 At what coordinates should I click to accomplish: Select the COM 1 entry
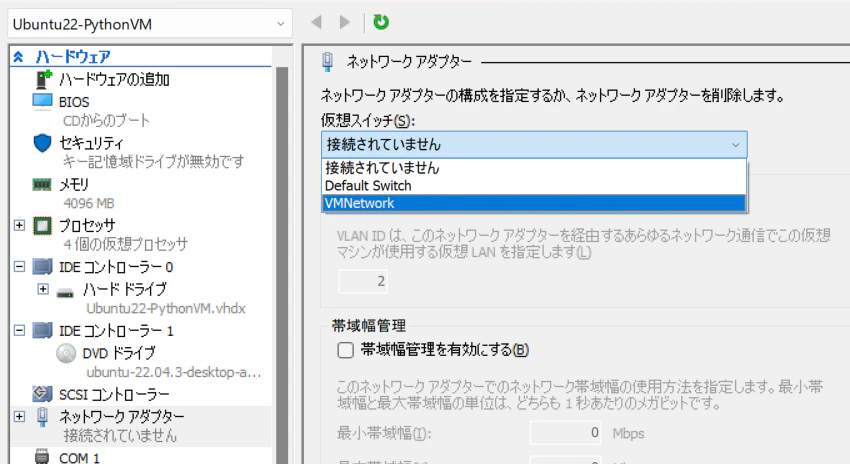(x=79, y=458)
